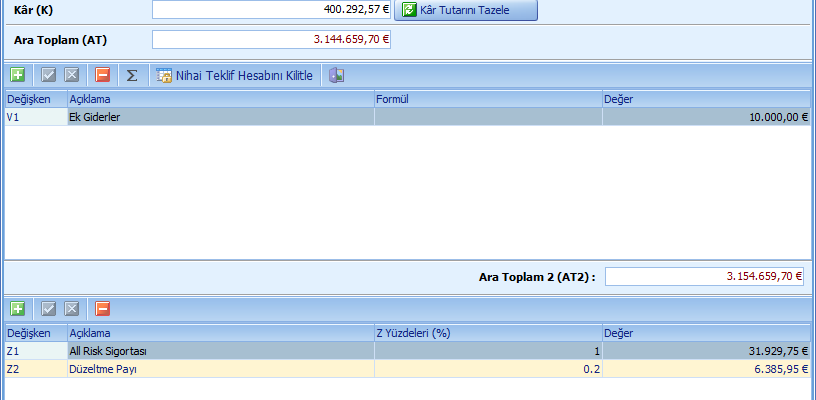Click confirm checkmark icon in lower toolbar

49,309
